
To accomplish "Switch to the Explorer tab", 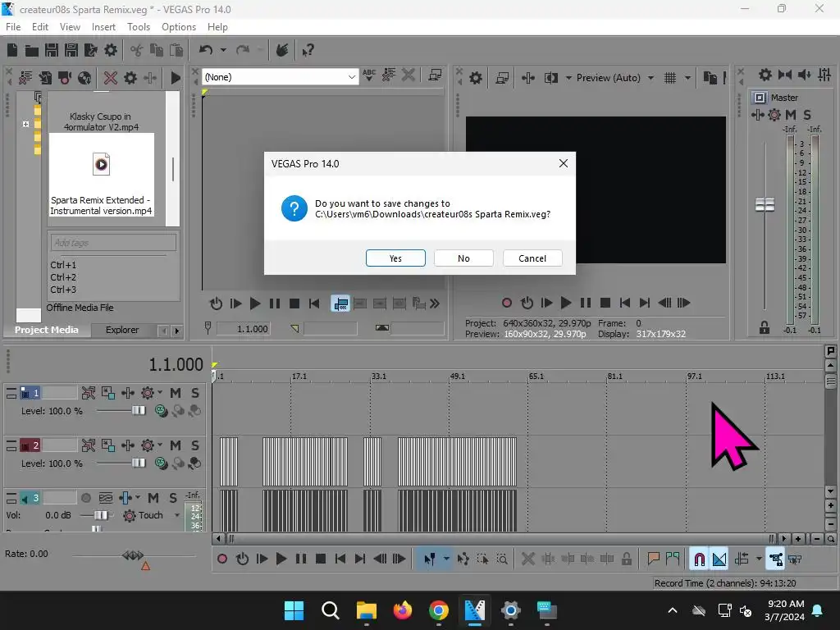I will tap(122, 330).
